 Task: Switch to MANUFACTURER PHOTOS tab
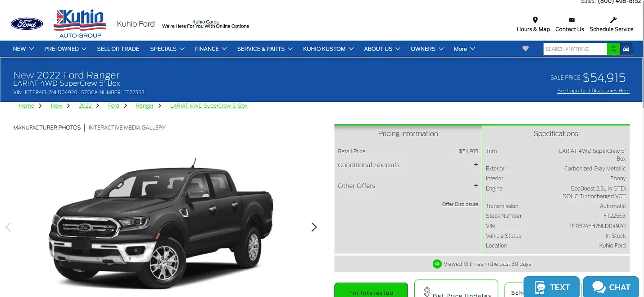coord(47,128)
